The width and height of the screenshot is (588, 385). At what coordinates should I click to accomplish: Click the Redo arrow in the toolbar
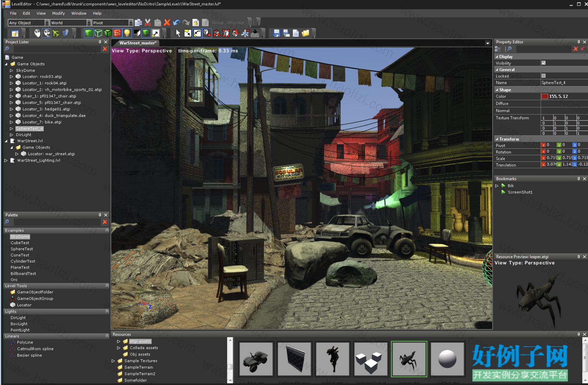[x=186, y=22]
